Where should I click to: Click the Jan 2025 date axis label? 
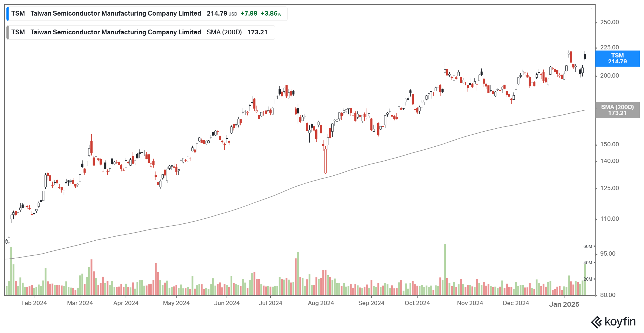pos(564,304)
